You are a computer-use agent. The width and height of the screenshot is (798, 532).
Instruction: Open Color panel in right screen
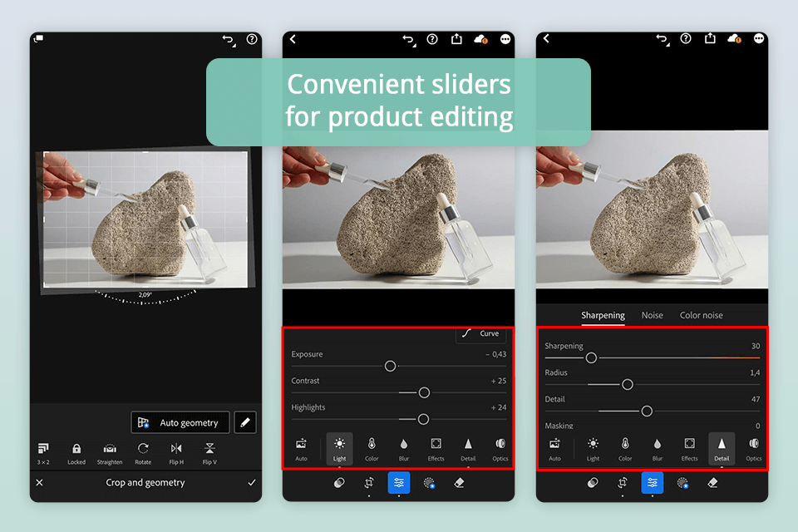tap(625, 449)
